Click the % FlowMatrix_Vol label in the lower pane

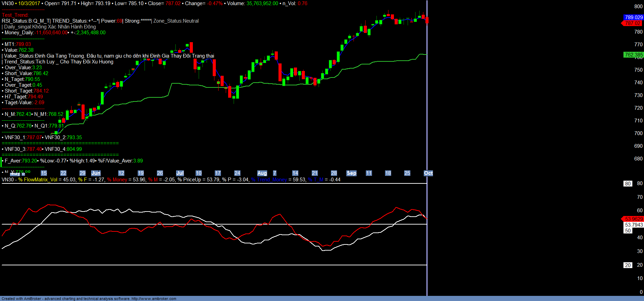(38, 180)
